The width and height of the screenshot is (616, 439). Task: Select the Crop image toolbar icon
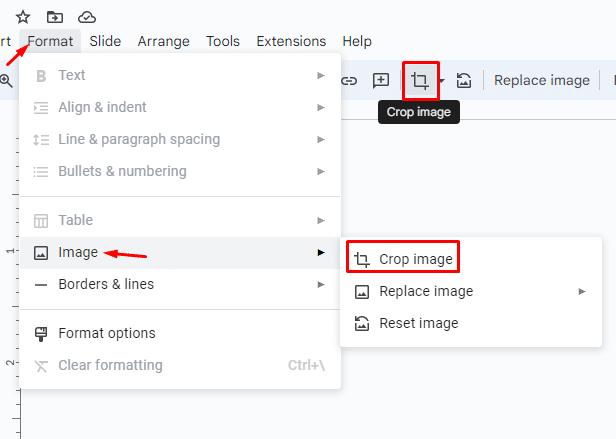(420, 81)
